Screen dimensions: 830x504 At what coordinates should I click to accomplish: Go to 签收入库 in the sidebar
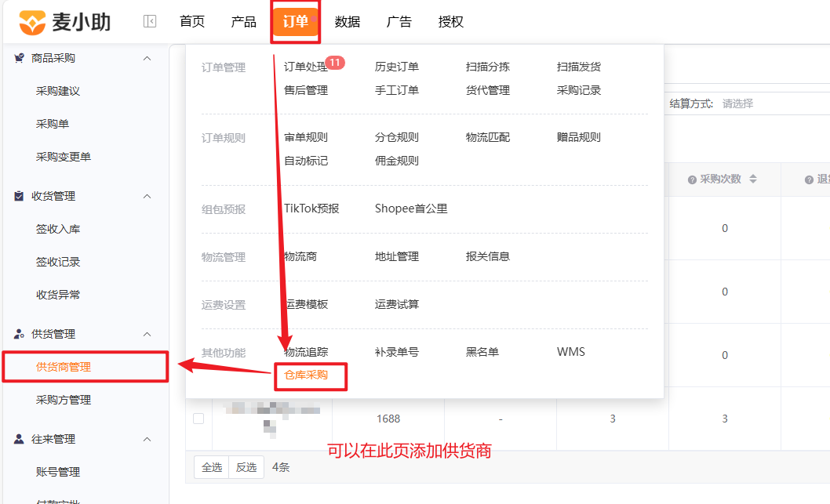tap(58, 229)
